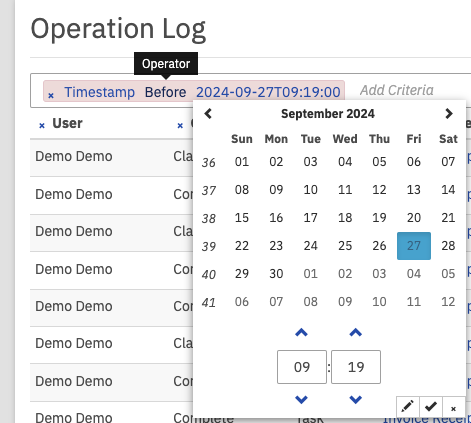Select Saturday September 28
The image size is (471, 423).
448,246
